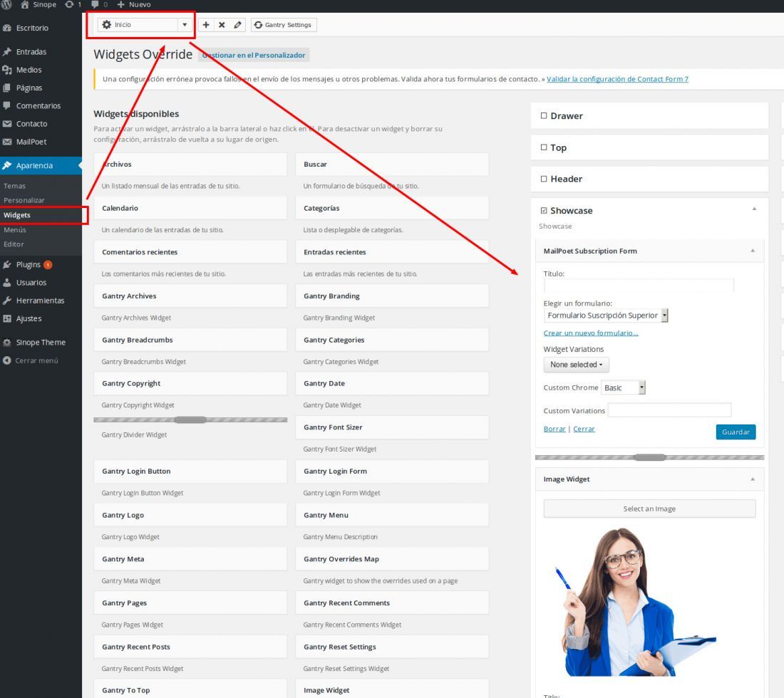Click the gear icon beside Inicio
The height and width of the screenshot is (698, 784).
tap(106, 24)
